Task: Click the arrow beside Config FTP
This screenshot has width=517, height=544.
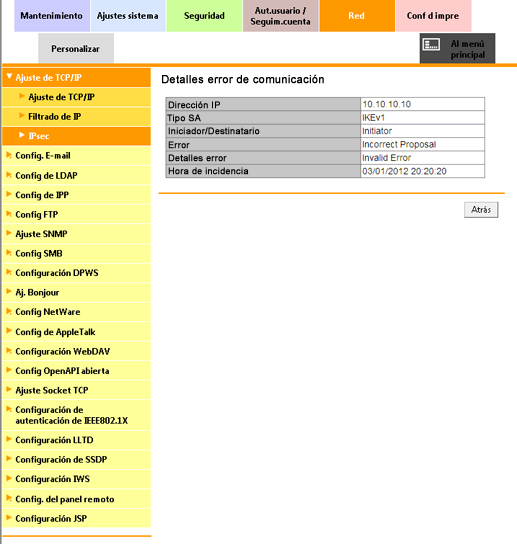Action: (x=9, y=213)
